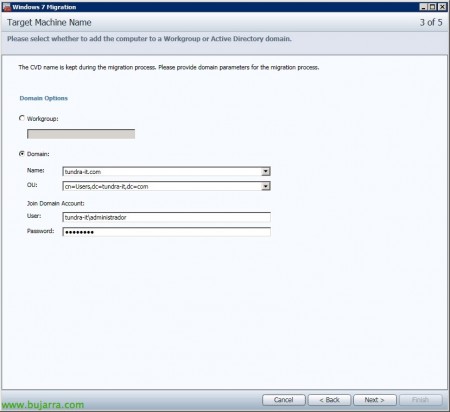Cancel the migration wizard
450x412 pixels.
(284, 400)
